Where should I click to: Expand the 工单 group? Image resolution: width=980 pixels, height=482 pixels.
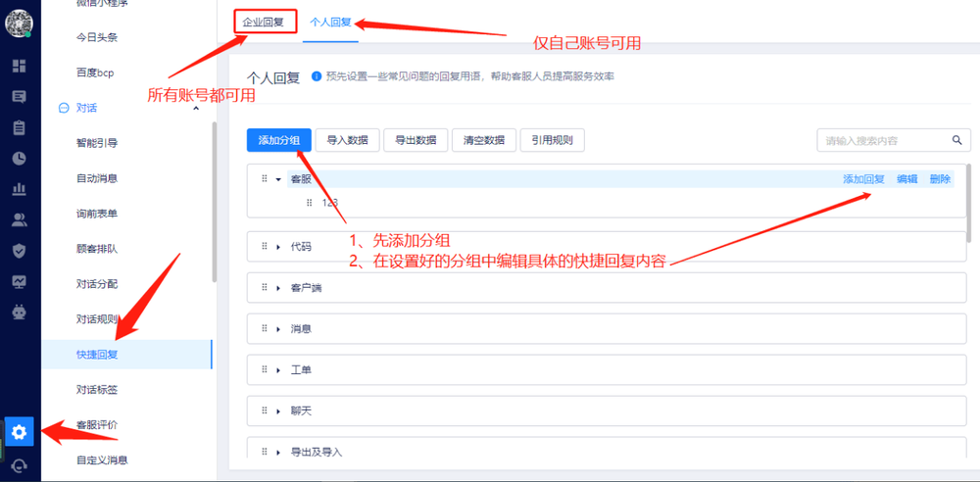click(278, 370)
